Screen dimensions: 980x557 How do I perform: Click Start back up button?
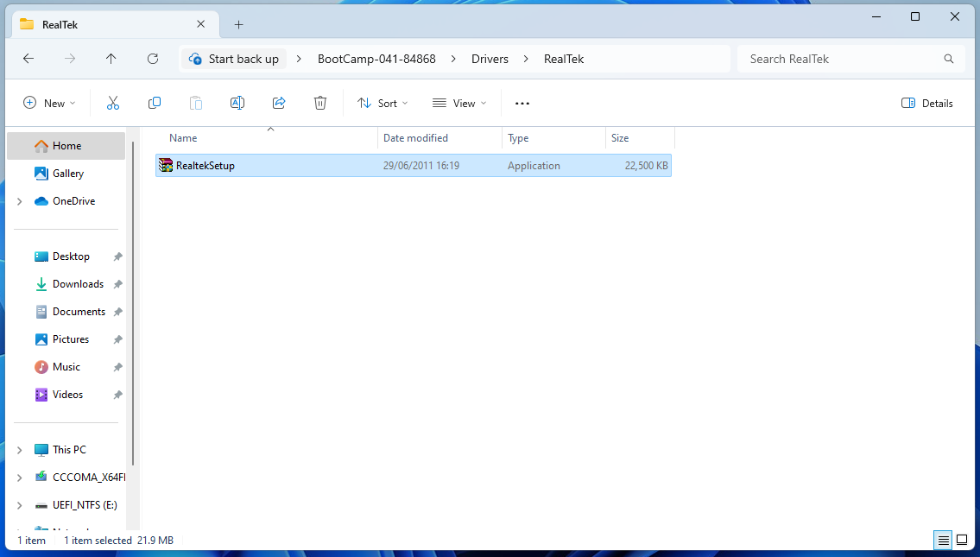pyautogui.click(x=234, y=59)
